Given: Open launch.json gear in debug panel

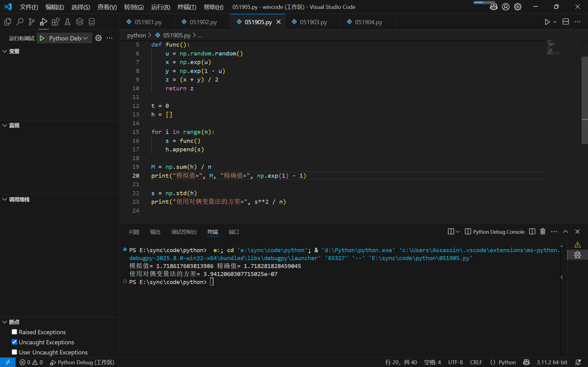Looking at the screenshot, I should click(98, 38).
